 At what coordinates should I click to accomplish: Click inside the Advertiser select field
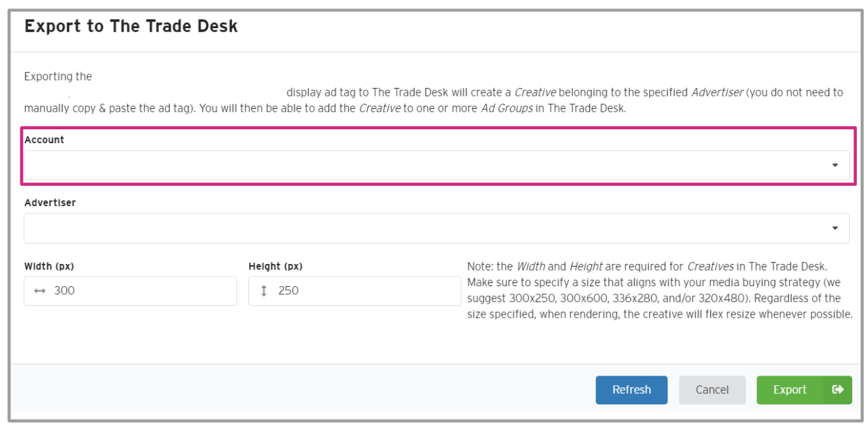click(421, 228)
